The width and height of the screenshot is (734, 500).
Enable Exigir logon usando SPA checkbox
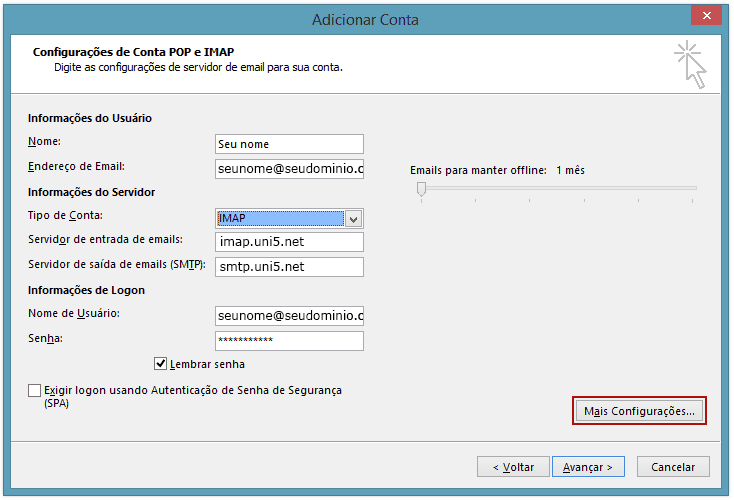pos(34,390)
